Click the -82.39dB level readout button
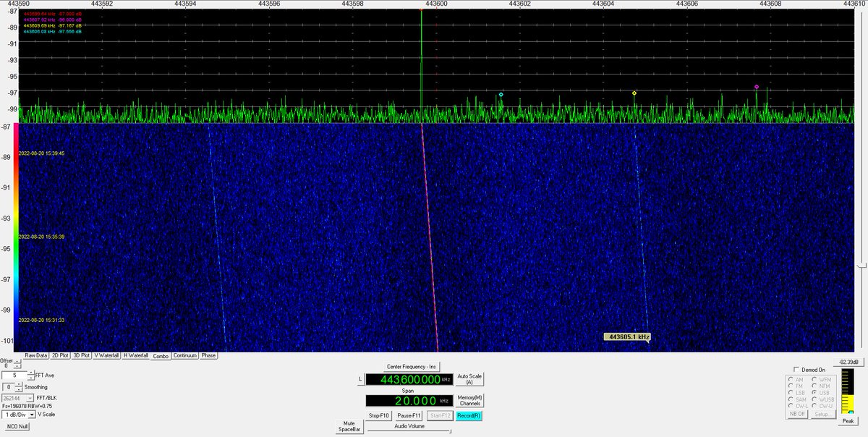 pyautogui.click(x=848, y=362)
